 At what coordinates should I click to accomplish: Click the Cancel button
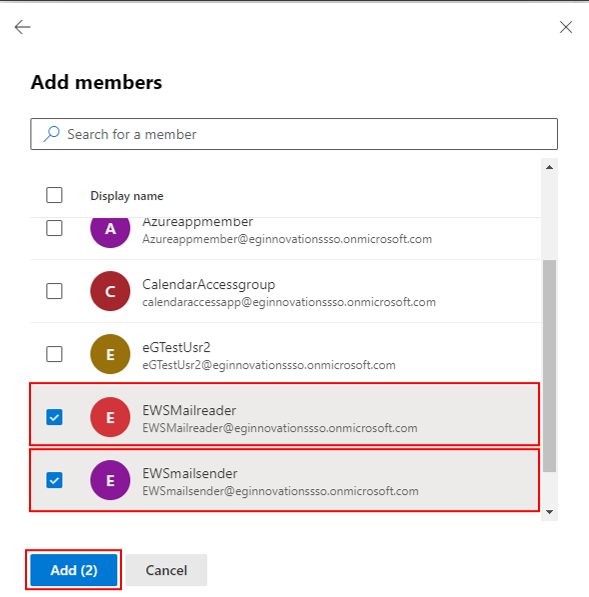[x=166, y=570]
